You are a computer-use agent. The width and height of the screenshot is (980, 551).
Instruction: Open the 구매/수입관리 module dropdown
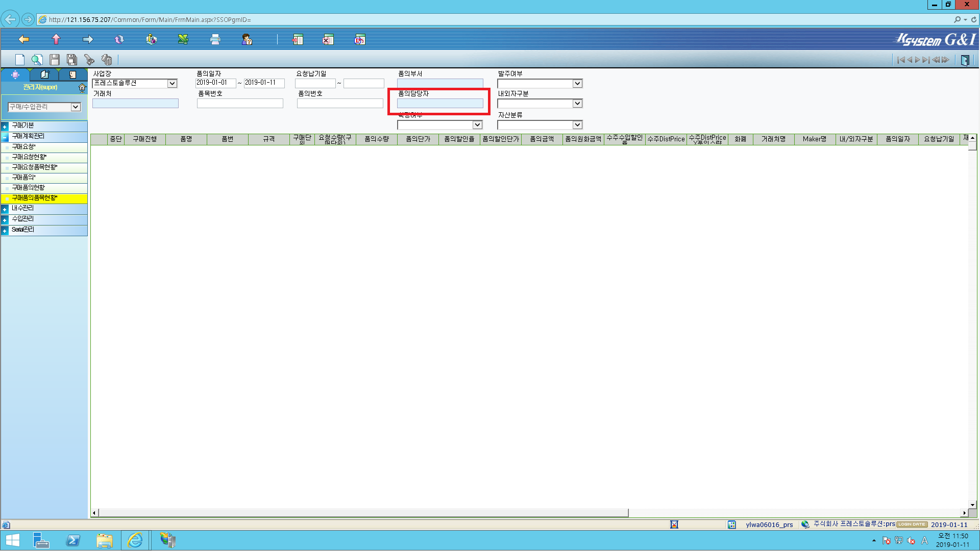76,107
